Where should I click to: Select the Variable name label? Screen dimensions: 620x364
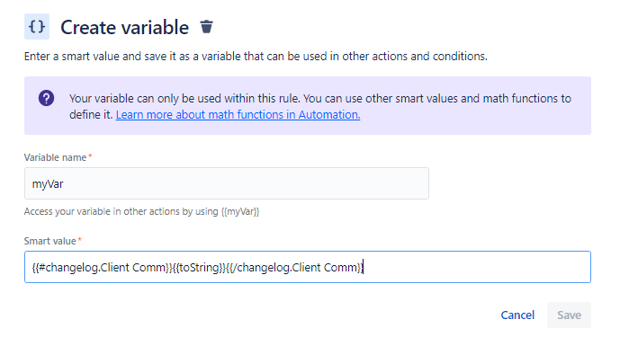pos(55,157)
